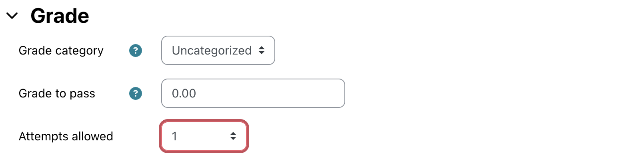Screen dimensions: 644x162
Task: Collapse the Grade section chevron
Action: point(12,16)
